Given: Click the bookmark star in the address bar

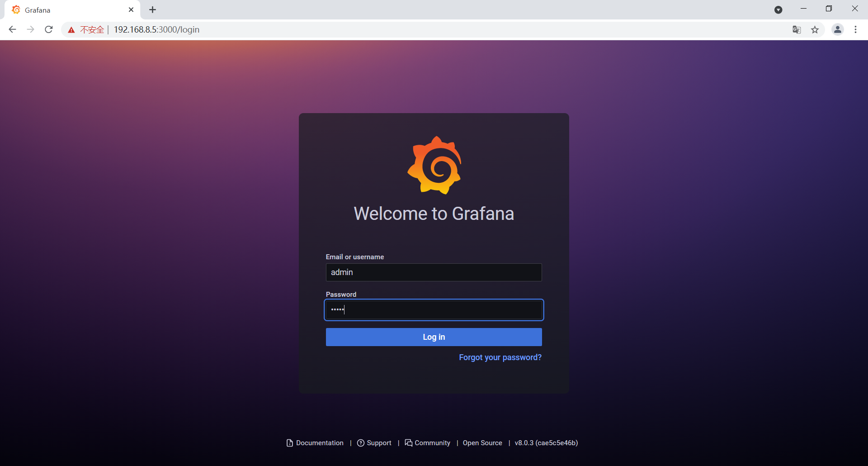Looking at the screenshot, I should pos(815,29).
